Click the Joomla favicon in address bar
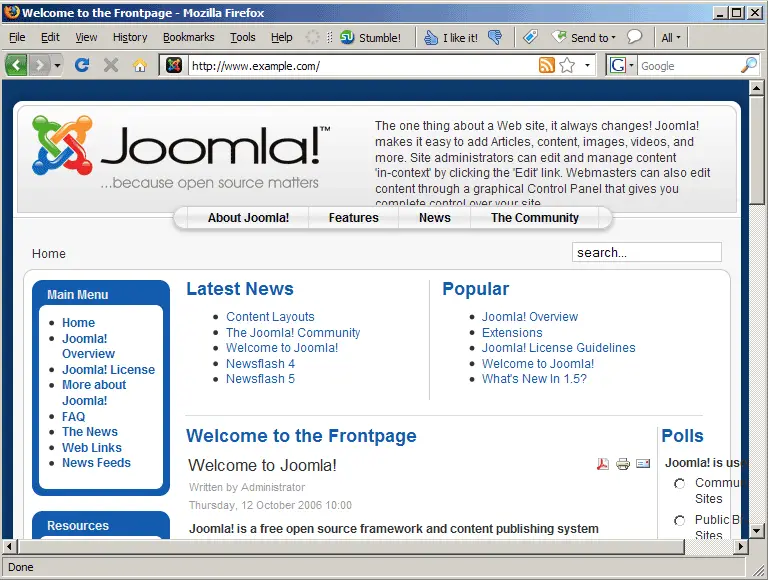 point(174,65)
